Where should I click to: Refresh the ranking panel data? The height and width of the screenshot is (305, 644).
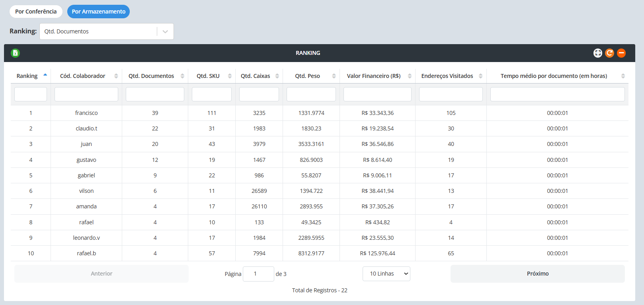[x=609, y=53]
